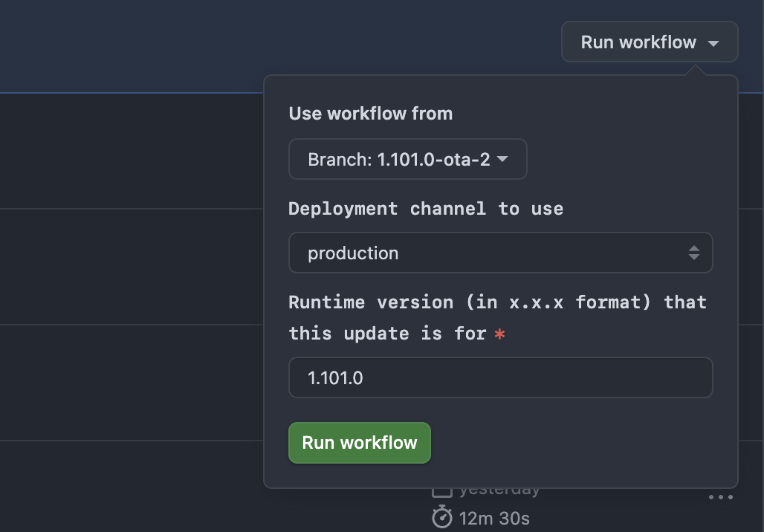This screenshot has height=532, width=764.
Task: Click the "production" channel value
Action: 354,253
